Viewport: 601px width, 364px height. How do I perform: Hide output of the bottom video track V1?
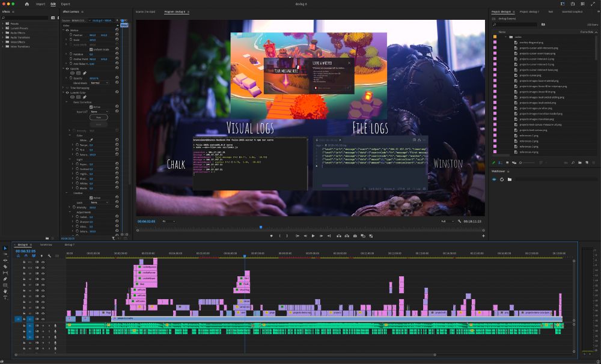coord(43,319)
